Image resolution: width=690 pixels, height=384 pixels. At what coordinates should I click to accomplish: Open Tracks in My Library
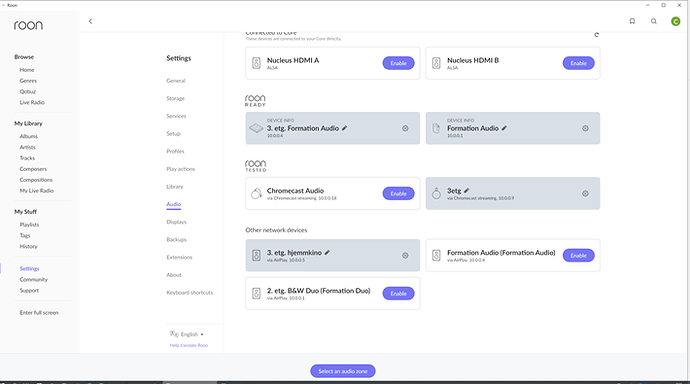click(27, 158)
